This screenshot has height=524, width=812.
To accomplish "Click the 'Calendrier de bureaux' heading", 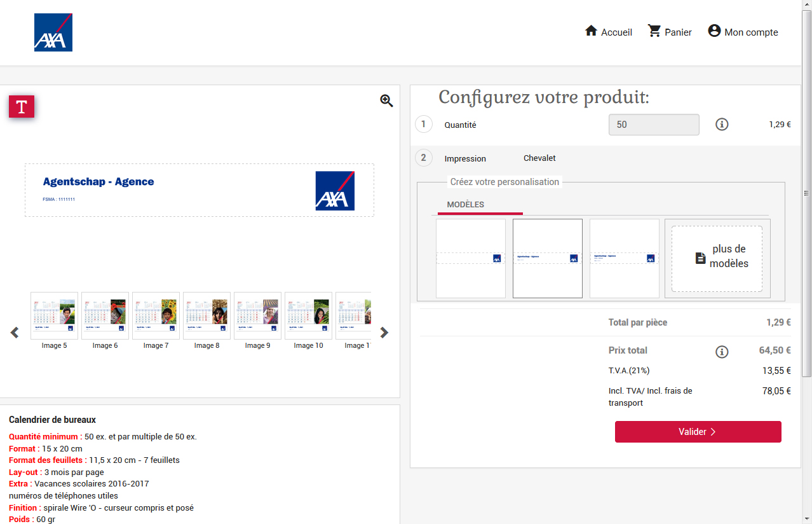I will [53, 420].
